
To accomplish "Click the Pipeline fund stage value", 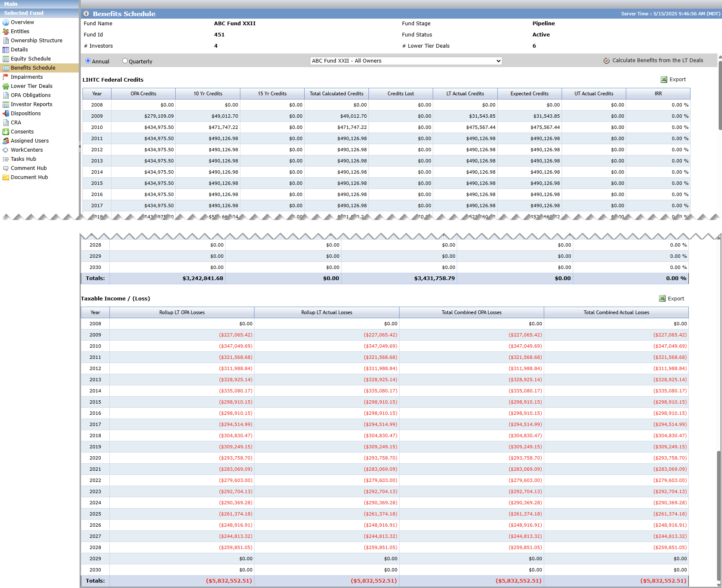I will (x=543, y=24).
